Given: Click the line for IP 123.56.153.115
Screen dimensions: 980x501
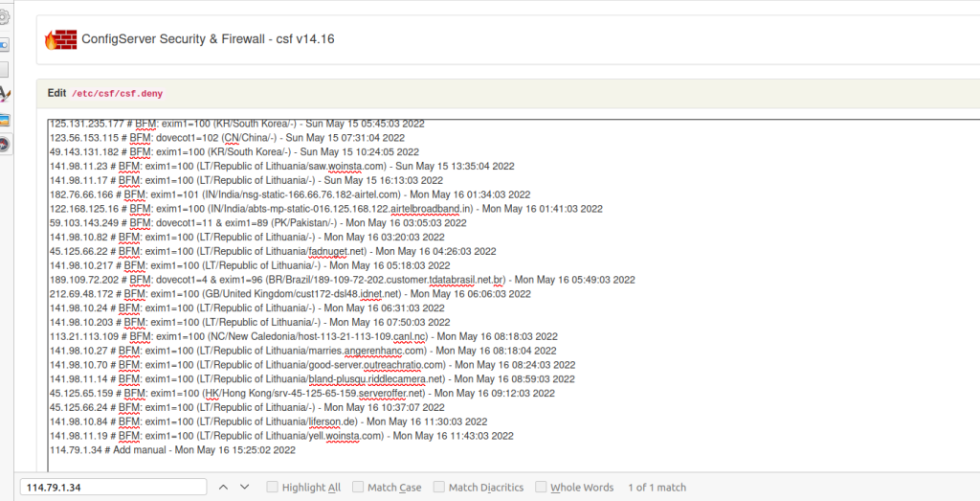Looking at the screenshot, I should coord(227,138).
